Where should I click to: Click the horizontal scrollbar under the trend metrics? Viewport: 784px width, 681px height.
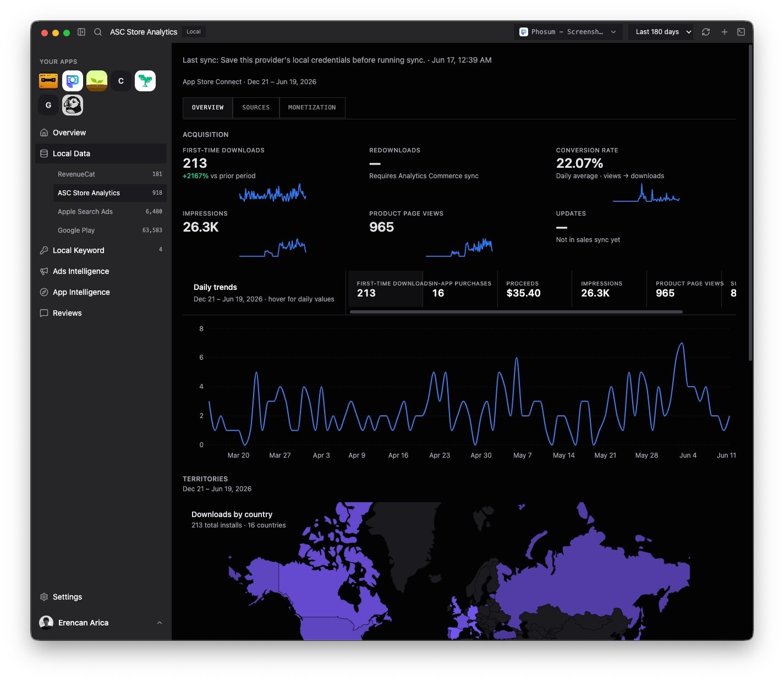[516, 312]
